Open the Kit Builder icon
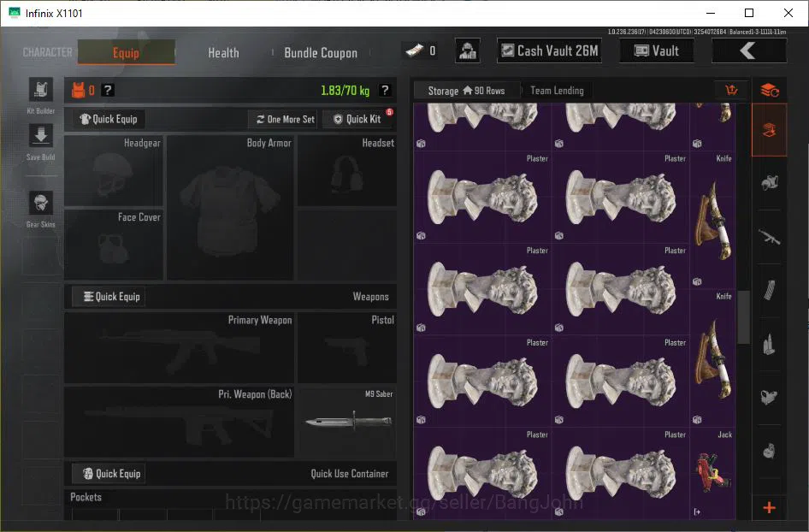Image resolution: width=809 pixels, height=532 pixels. click(x=41, y=91)
